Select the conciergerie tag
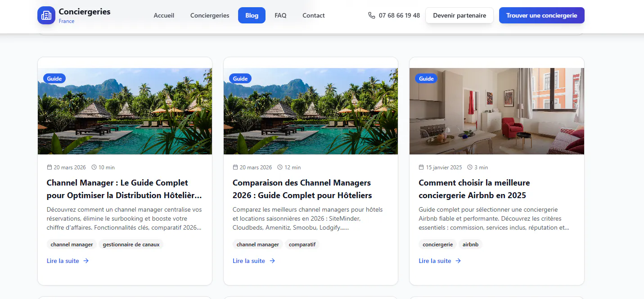 coord(438,245)
